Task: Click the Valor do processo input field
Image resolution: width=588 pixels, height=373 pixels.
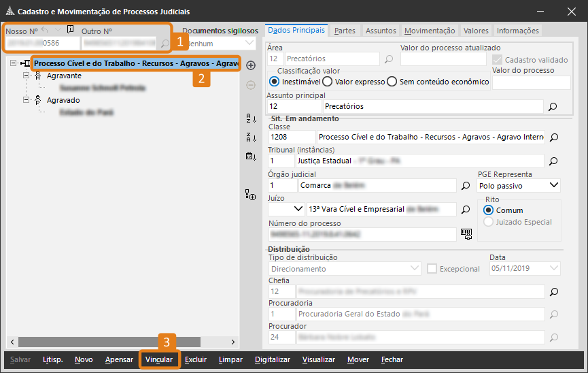Action: pyautogui.click(x=531, y=82)
